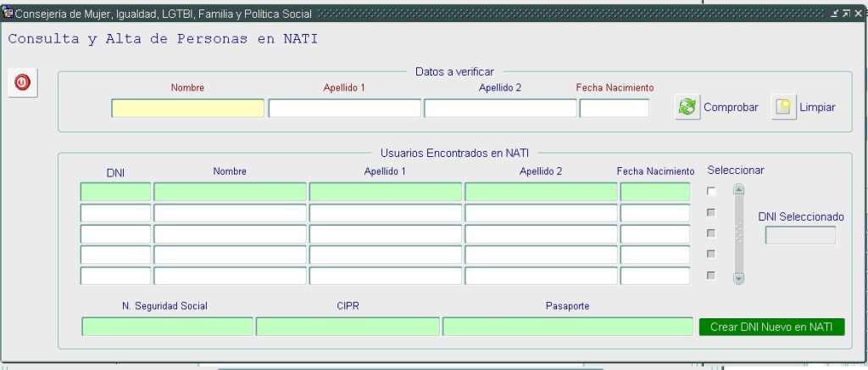Click the Fecha Nacimiento verification field
The height and width of the screenshot is (370, 868).
click(614, 109)
